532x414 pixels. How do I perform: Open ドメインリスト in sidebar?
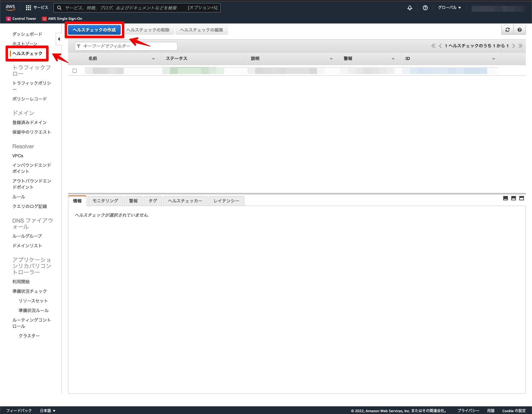27,246
